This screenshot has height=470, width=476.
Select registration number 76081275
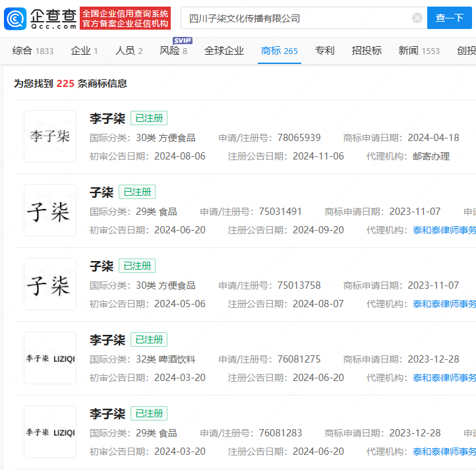[x=299, y=359]
